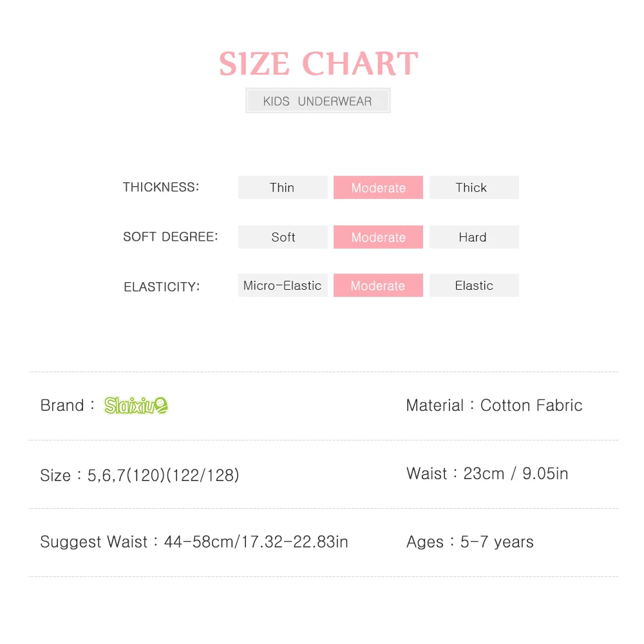Select the Thin thickness option
644x644 pixels.
pos(283,187)
